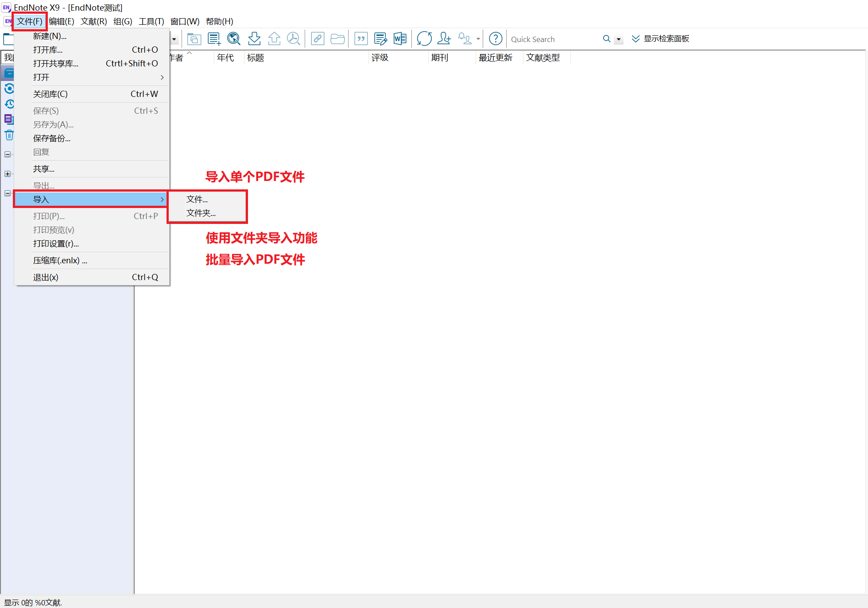The height and width of the screenshot is (608, 868).
Task: Sort by 标题 column header
Action: [x=306, y=58]
